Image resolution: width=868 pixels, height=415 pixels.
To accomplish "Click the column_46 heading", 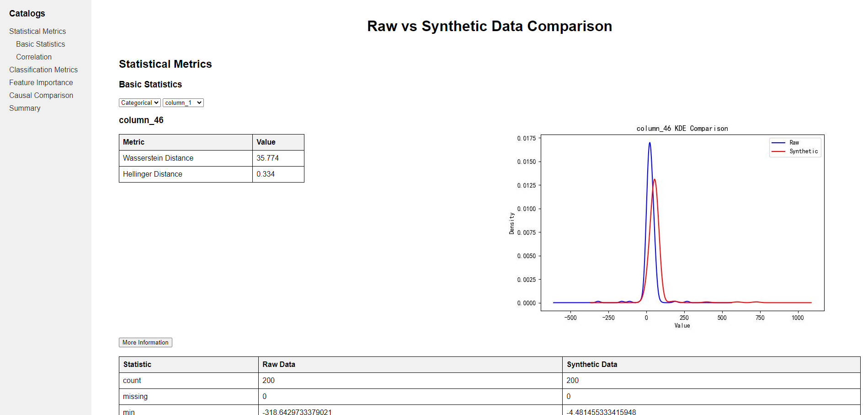I will [141, 120].
